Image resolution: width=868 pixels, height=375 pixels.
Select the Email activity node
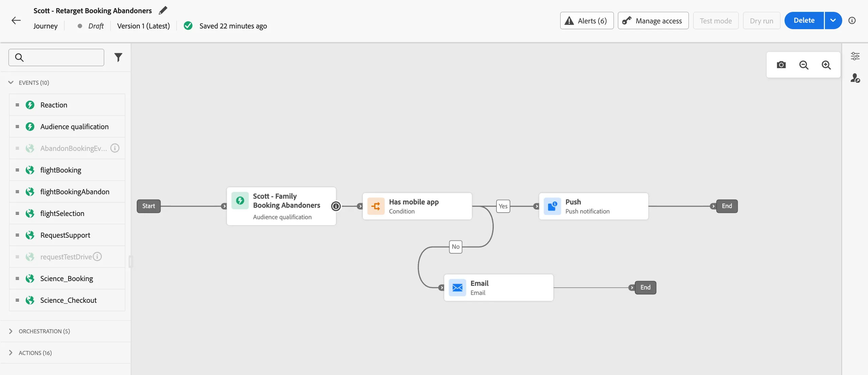tap(498, 288)
